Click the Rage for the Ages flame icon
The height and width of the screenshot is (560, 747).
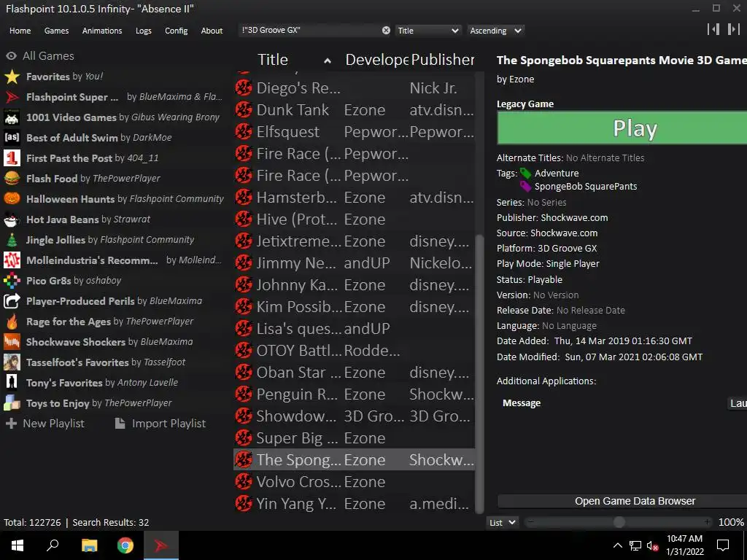[12, 322]
